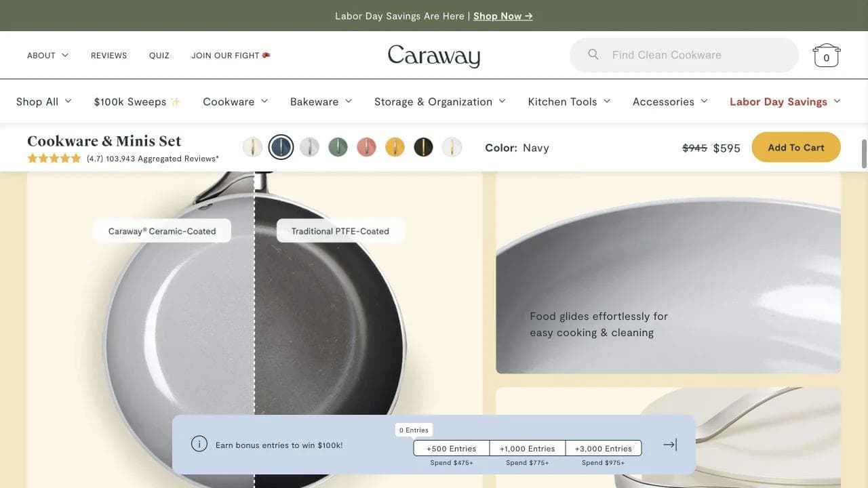868x488 pixels.
Task: Choose the light gray color swatch
Action: [x=309, y=147]
